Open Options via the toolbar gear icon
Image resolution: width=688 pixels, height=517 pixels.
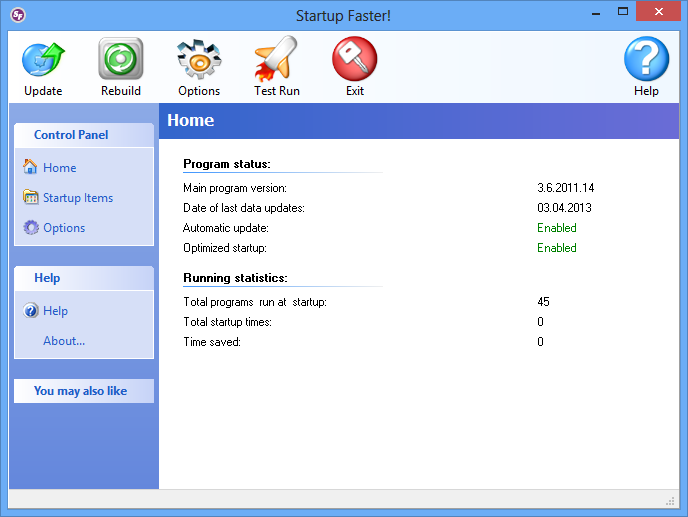point(199,59)
